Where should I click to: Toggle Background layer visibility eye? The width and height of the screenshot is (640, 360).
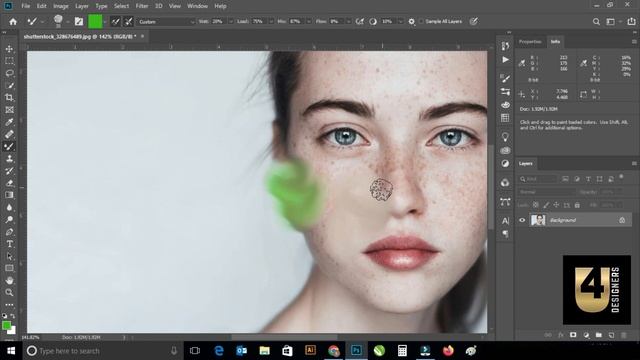coord(522,220)
